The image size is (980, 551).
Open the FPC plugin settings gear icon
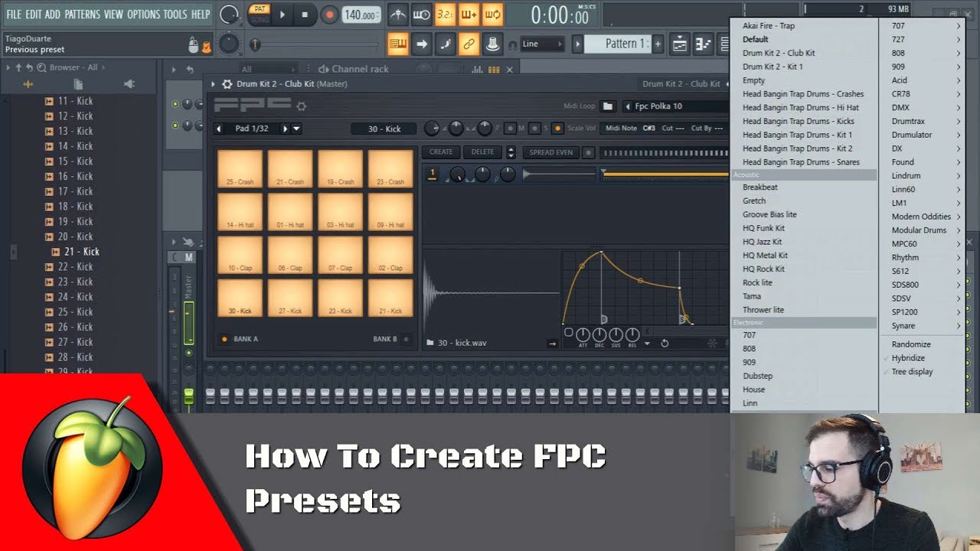[x=227, y=84]
